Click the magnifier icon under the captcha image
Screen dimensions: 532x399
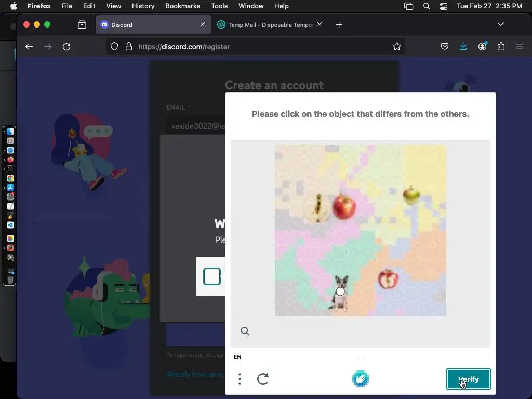(x=245, y=331)
